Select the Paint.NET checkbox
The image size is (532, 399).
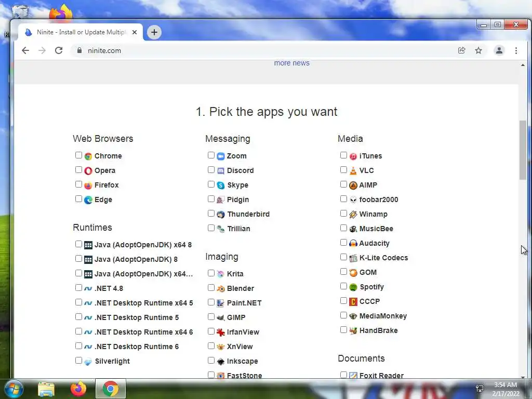pyautogui.click(x=211, y=302)
